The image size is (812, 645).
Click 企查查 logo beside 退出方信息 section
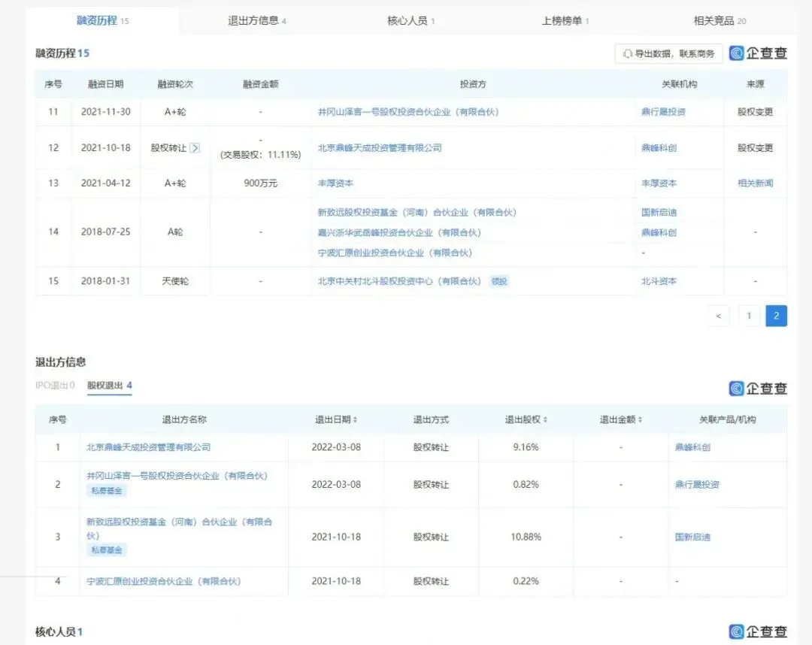[758, 388]
